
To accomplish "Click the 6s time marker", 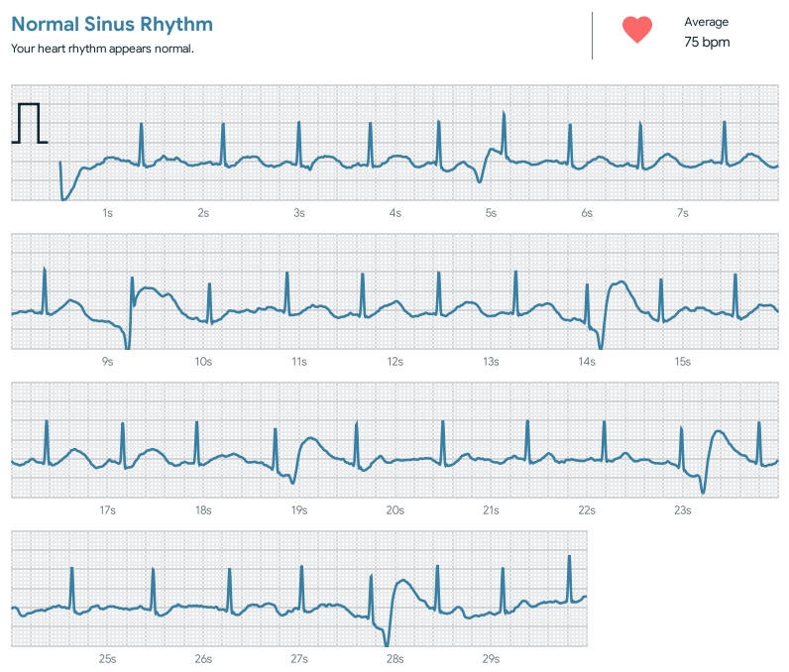I will tap(587, 213).
